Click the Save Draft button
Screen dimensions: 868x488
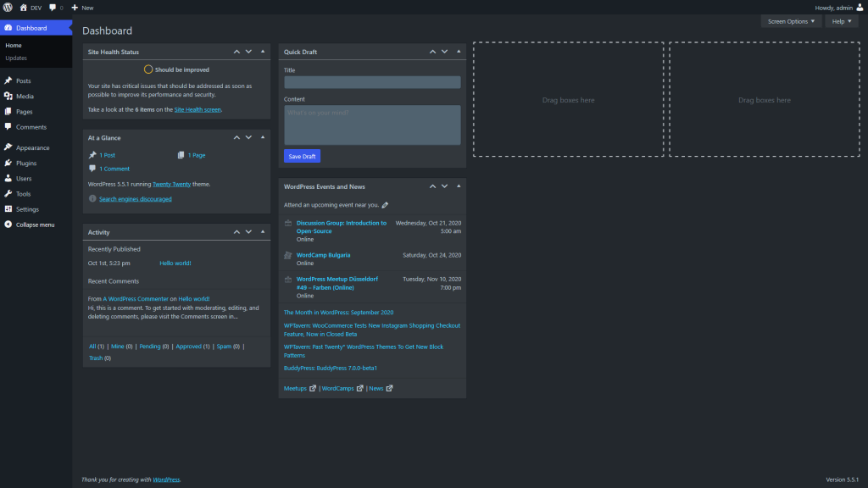click(302, 156)
